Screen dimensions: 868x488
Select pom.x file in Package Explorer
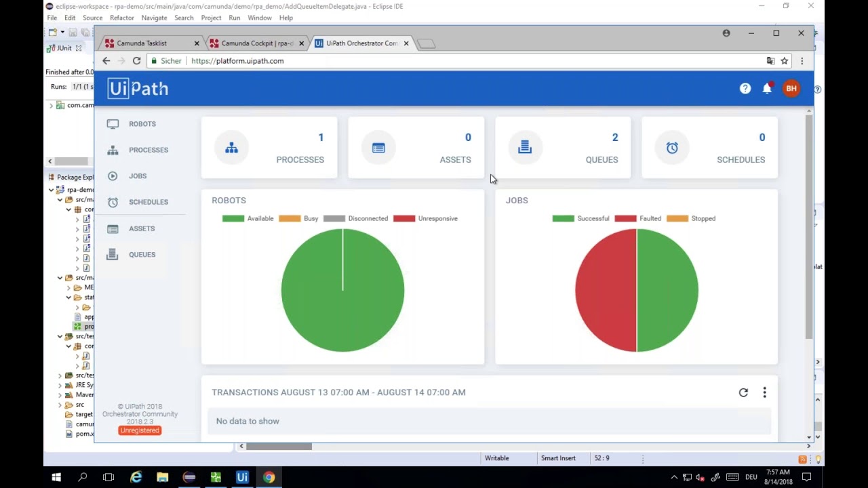click(80, 434)
